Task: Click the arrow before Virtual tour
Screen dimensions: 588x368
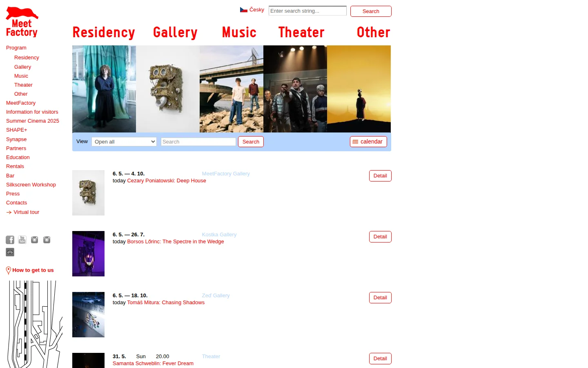Action: point(9,212)
